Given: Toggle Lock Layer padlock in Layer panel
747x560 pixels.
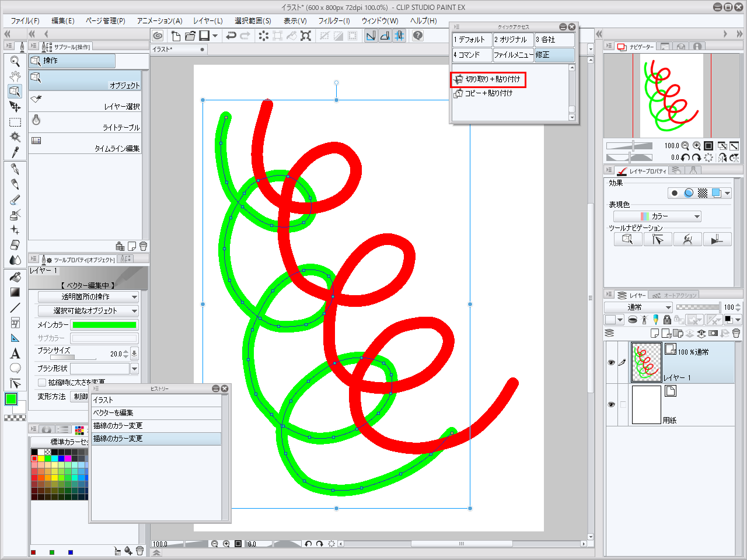Looking at the screenshot, I should 667,320.
